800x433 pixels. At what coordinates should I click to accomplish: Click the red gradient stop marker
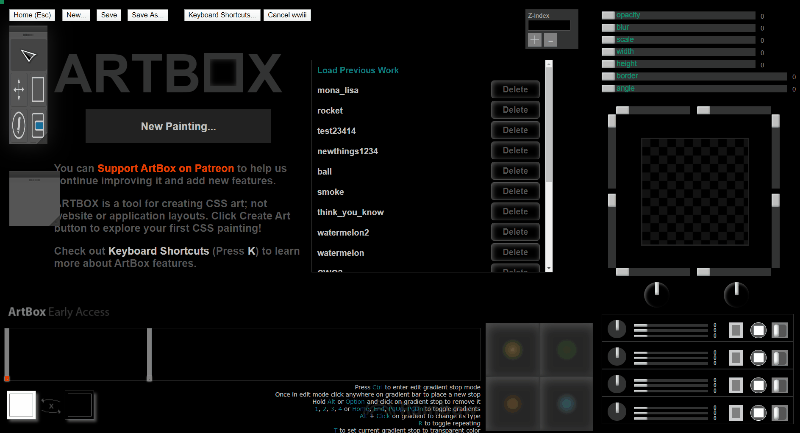pos(7,378)
